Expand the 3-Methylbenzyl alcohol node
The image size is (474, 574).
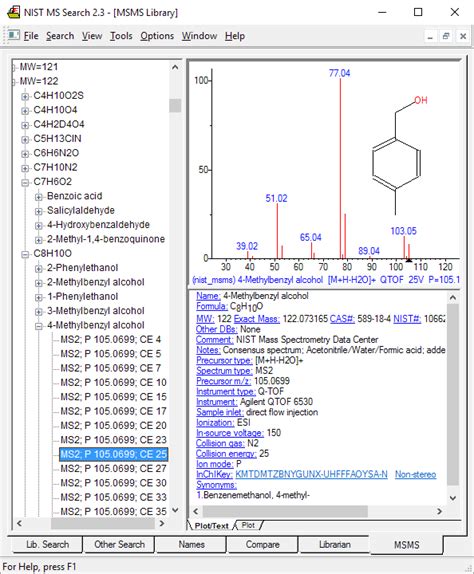coord(38,312)
